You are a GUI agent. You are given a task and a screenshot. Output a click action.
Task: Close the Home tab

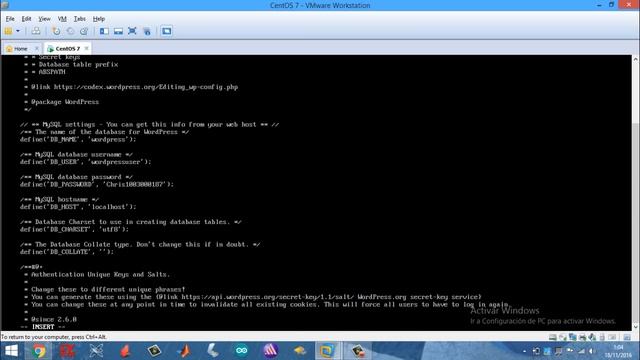point(36,49)
